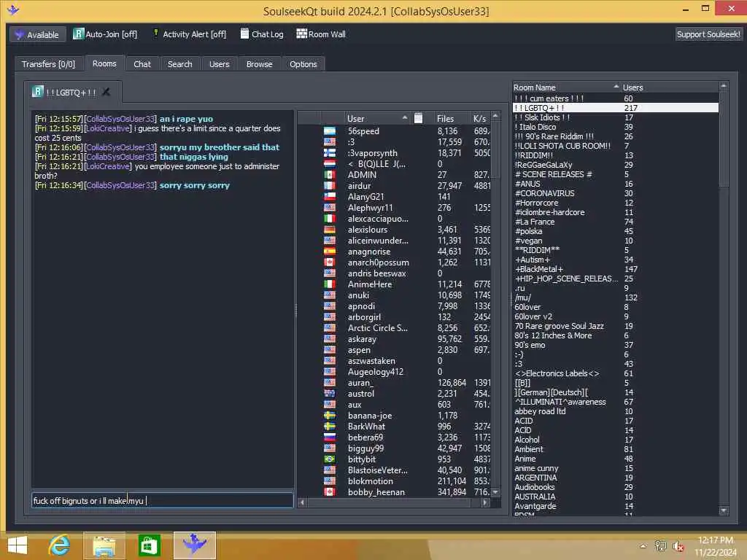Toggle Auto-Join [off] option
The height and width of the screenshot is (560, 747).
[x=105, y=34]
